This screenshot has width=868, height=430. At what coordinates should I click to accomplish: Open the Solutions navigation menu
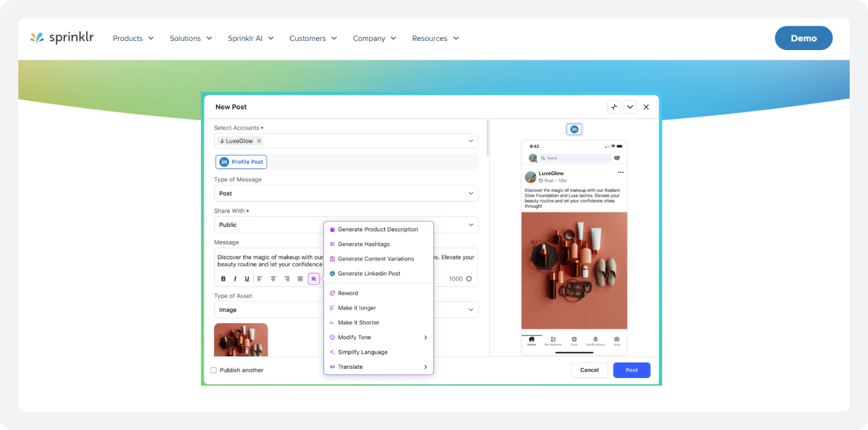(x=191, y=38)
